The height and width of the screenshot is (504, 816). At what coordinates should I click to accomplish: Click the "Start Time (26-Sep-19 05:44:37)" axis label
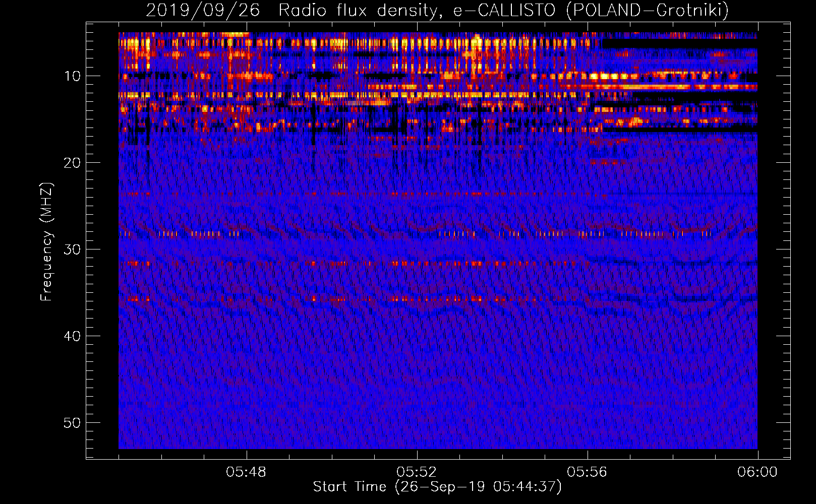(437, 487)
